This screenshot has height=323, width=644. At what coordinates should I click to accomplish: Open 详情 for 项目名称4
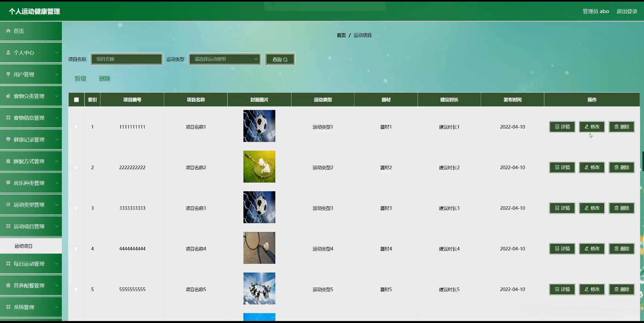(x=562, y=249)
